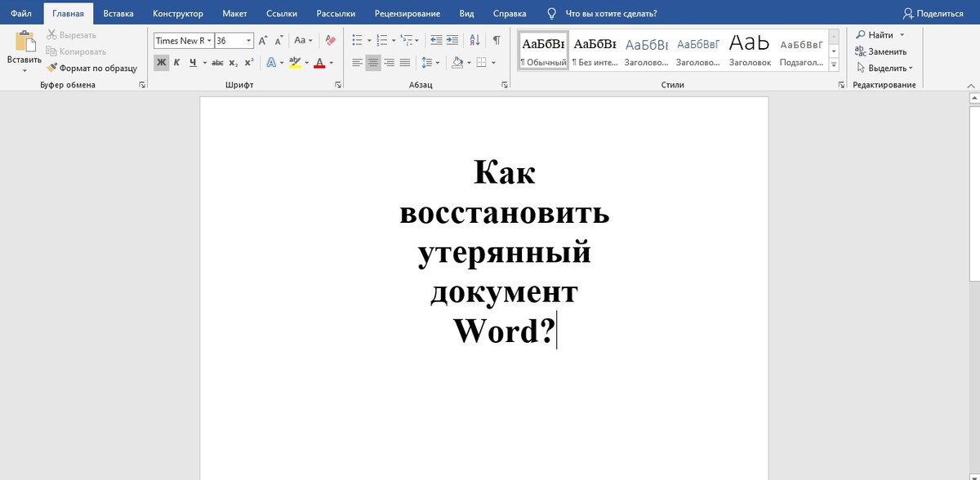980x480 pixels.
Task: Toggle italic (К) formatting
Action: coord(176,63)
